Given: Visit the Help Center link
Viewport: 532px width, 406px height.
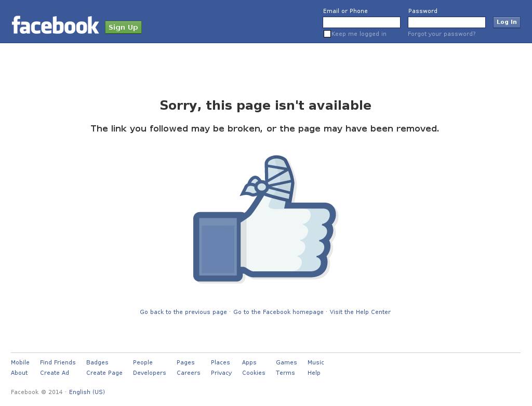Looking at the screenshot, I should (360, 312).
